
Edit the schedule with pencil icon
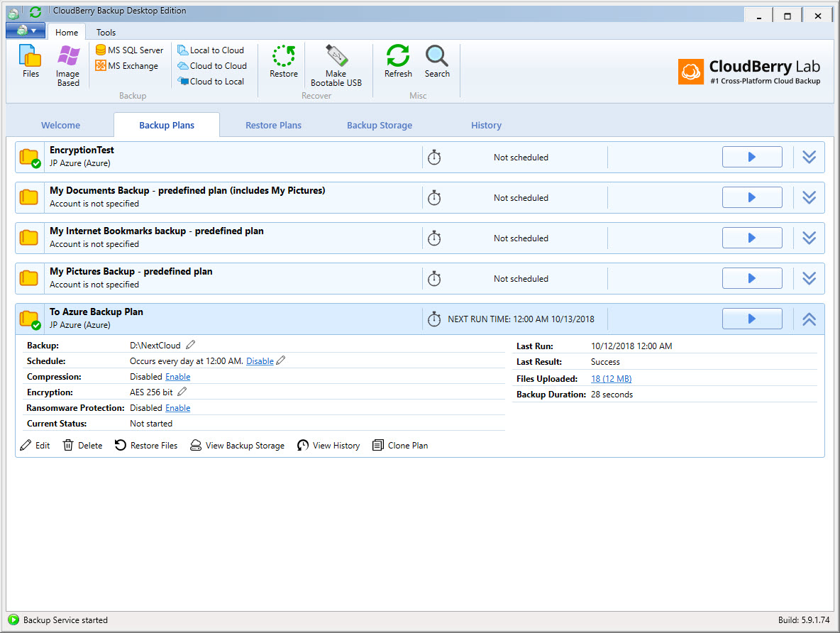click(x=281, y=360)
